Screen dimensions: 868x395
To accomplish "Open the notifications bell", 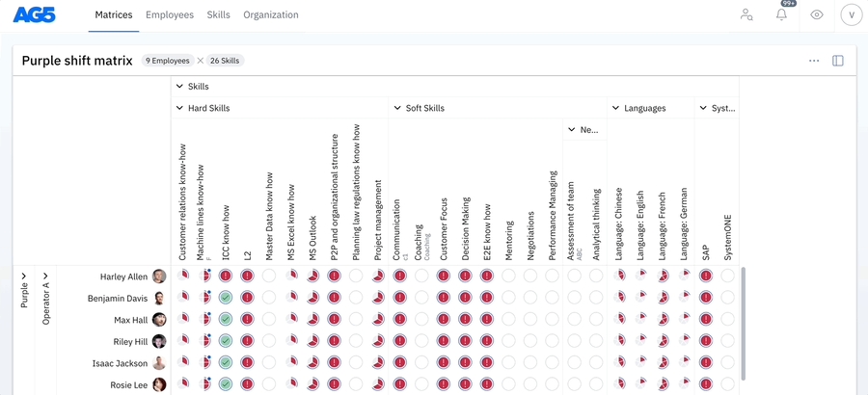I will 782,15.
